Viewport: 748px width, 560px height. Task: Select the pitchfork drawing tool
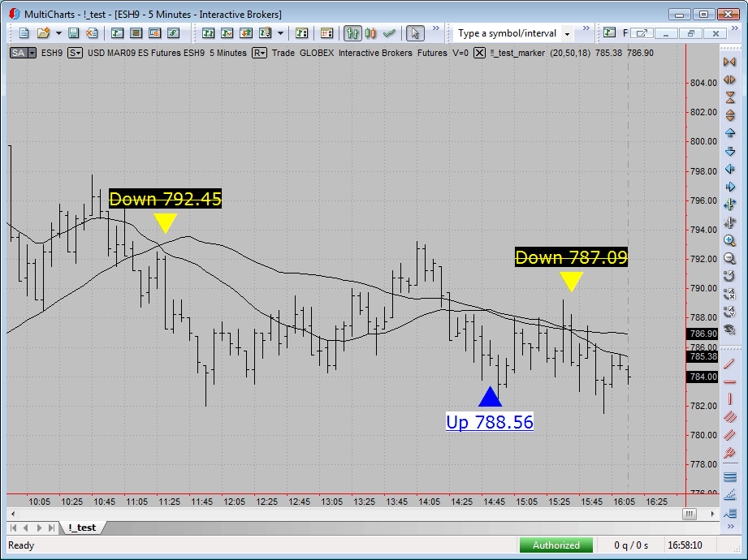point(730,453)
